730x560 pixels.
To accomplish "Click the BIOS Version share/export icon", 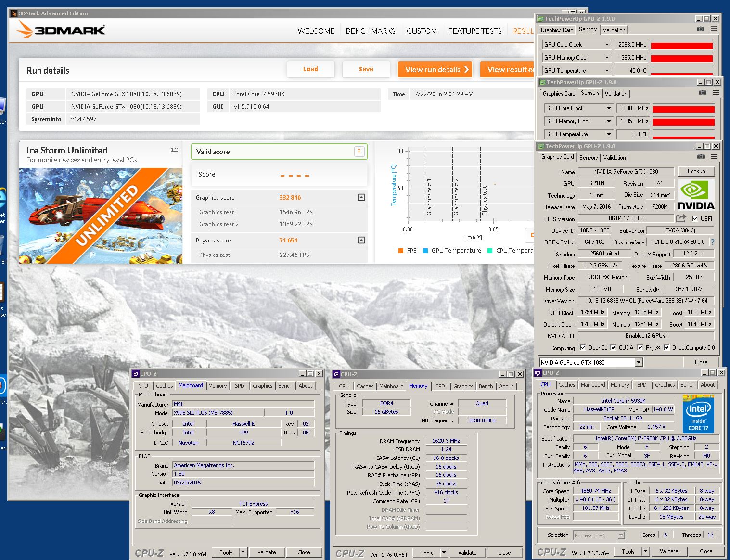I will (681, 218).
